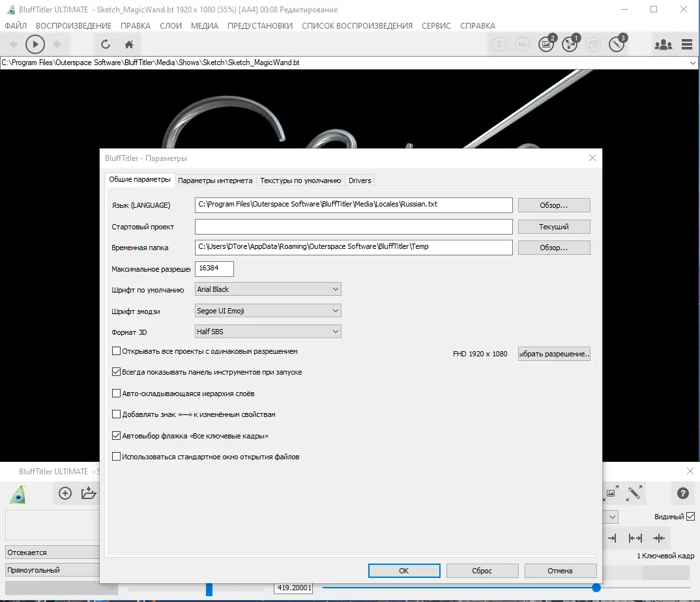This screenshot has height=602, width=700.
Task: Click the green eye bag logo in tool window
Action: 18,494
